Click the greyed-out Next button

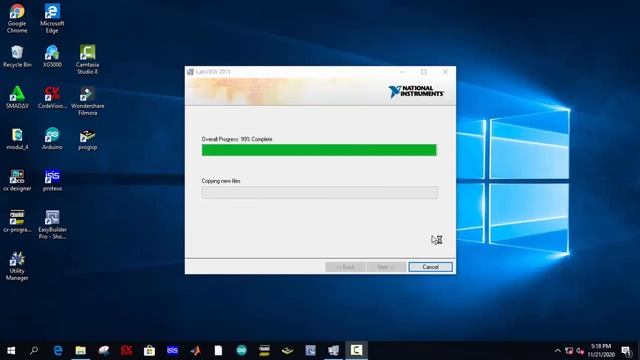pyautogui.click(x=386, y=267)
